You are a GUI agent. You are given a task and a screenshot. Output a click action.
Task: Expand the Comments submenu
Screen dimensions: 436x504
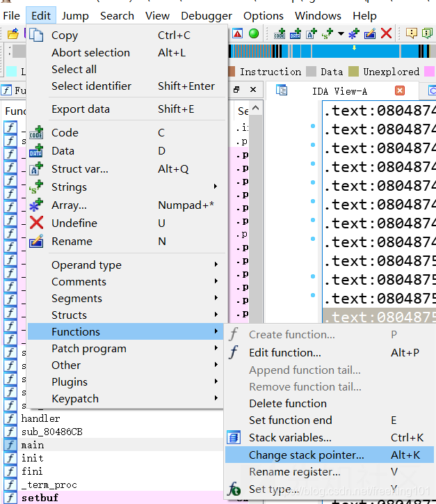(127, 281)
